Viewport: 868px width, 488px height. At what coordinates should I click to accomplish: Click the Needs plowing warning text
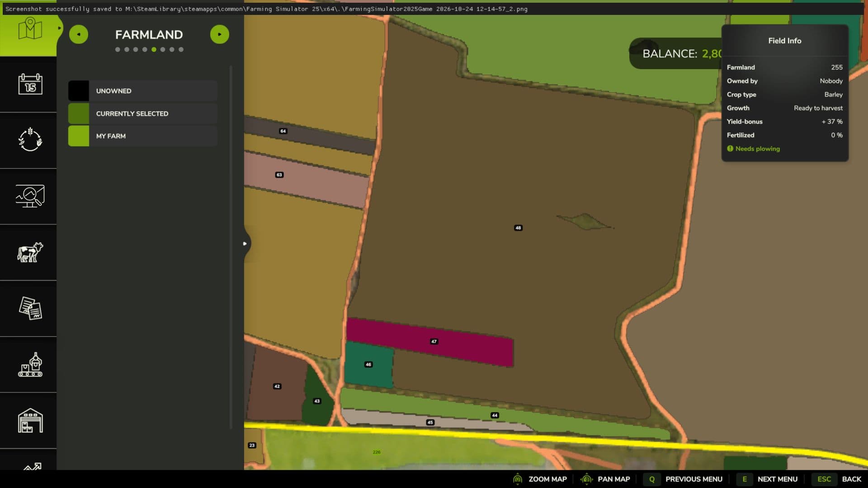click(x=757, y=149)
